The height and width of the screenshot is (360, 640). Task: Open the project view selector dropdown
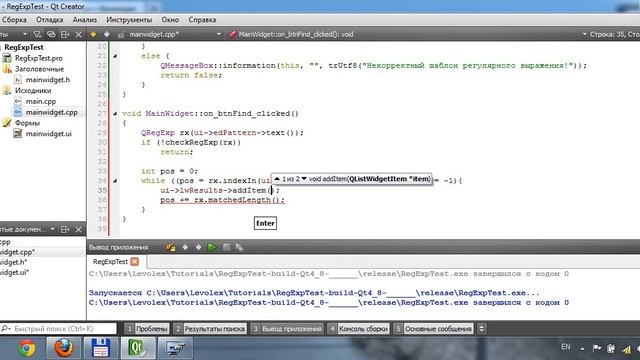point(24,35)
